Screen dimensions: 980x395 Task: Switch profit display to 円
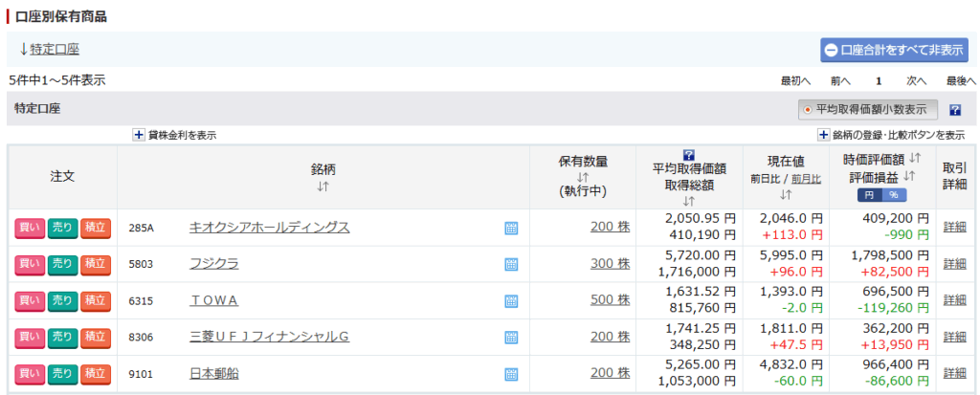tap(869, 195)
